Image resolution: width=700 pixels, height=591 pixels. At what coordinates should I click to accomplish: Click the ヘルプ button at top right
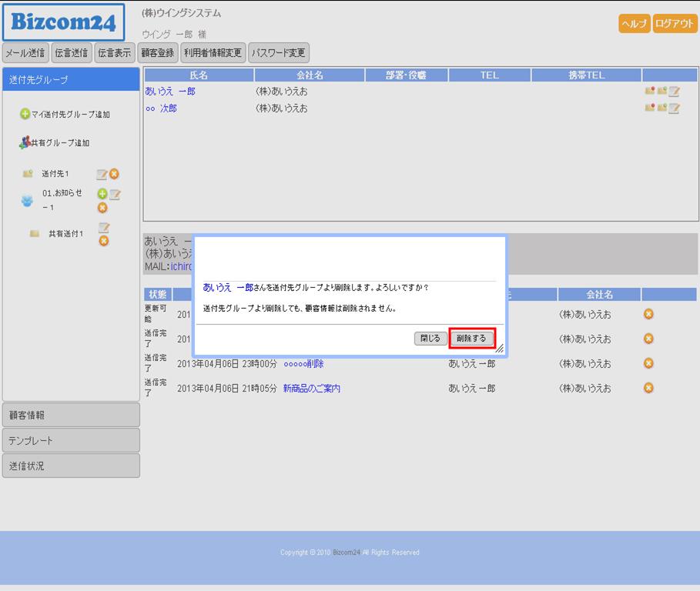[x=634, y=24]
